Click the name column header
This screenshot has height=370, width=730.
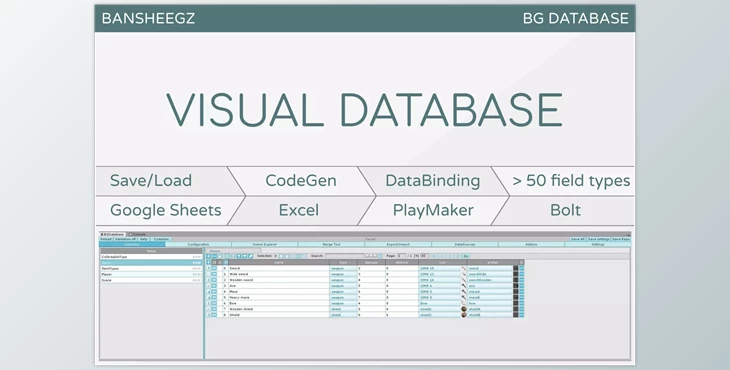coord(279,262)
